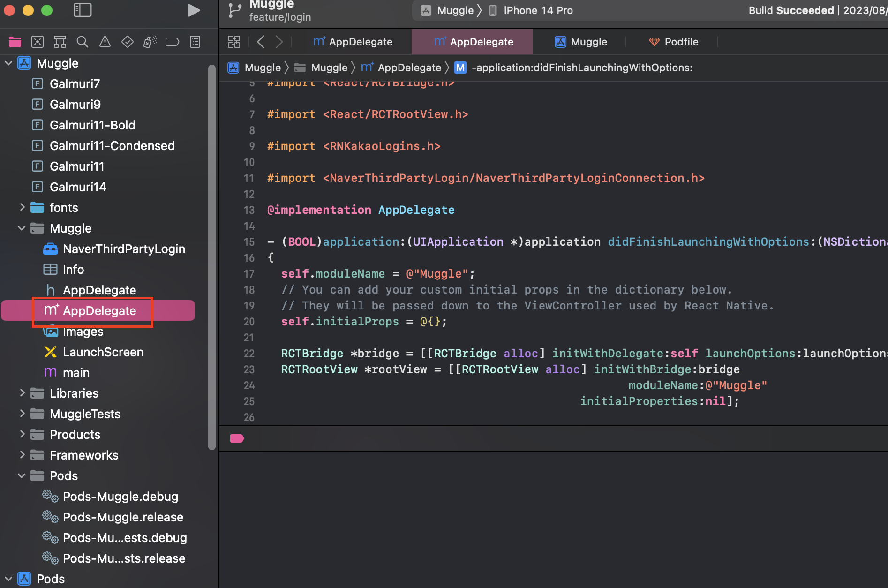Select the AppDelegate implementation file
888x588 pixels.
(98, 310)
